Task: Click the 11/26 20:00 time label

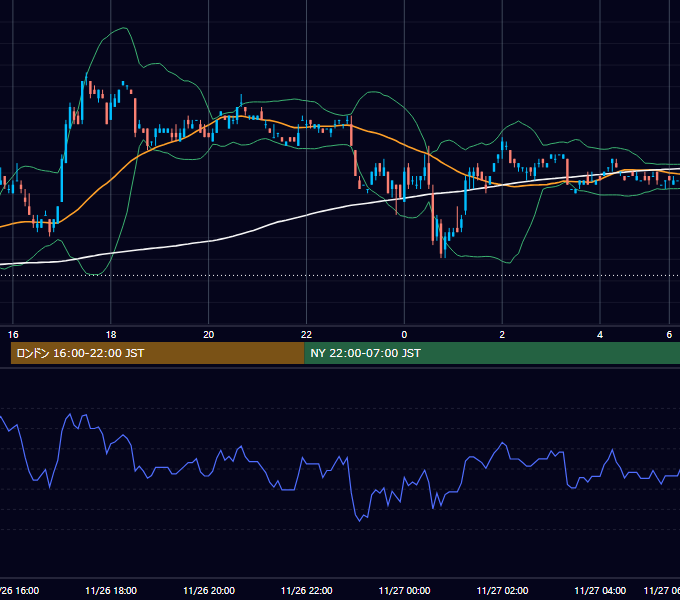Action: (x=209, y=590)
